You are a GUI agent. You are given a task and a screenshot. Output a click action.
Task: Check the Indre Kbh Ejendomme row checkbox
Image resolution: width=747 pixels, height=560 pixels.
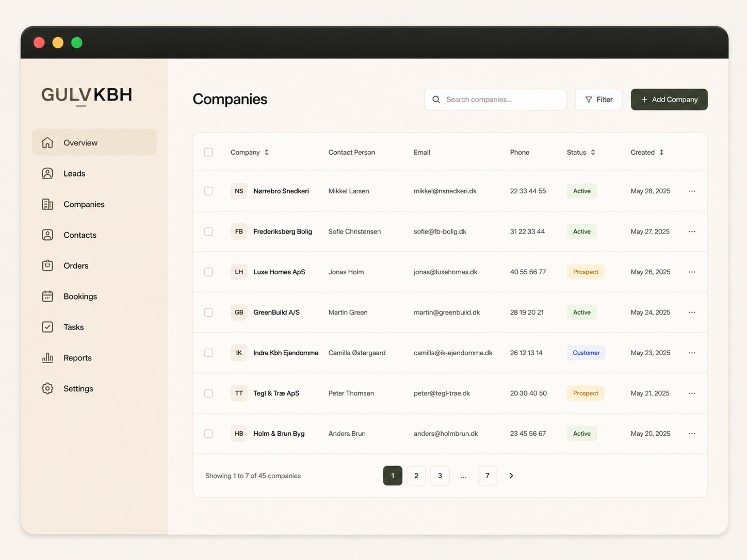208,353
